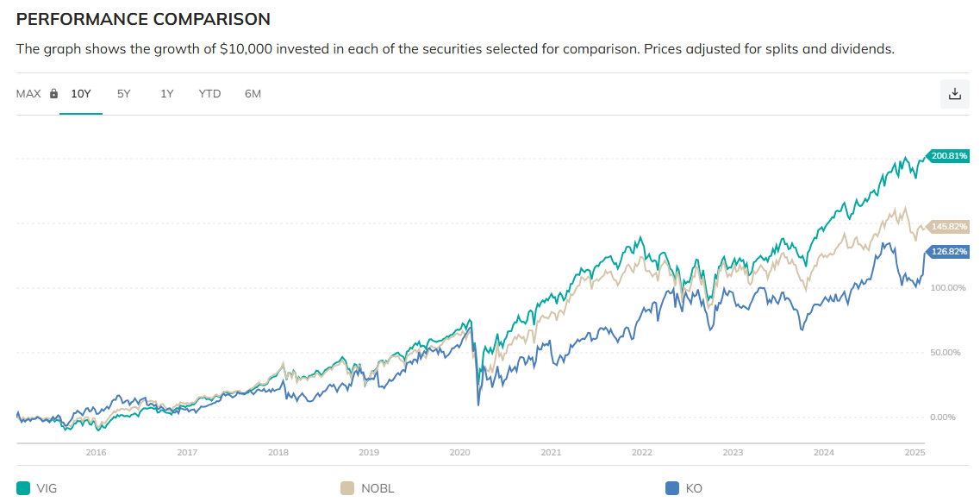
Task: Click the 100.00% y-axis label
Action: point(948,287)
